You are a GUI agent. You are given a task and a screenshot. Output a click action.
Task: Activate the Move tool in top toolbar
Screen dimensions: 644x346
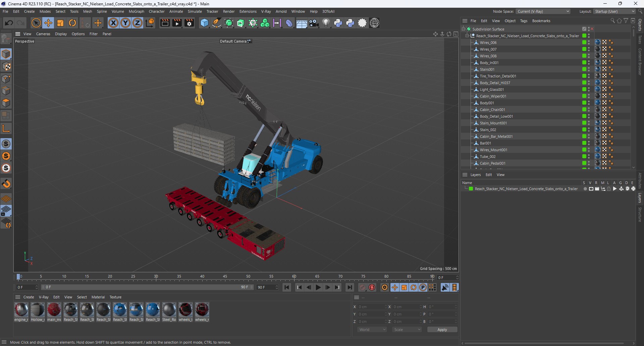48,23
